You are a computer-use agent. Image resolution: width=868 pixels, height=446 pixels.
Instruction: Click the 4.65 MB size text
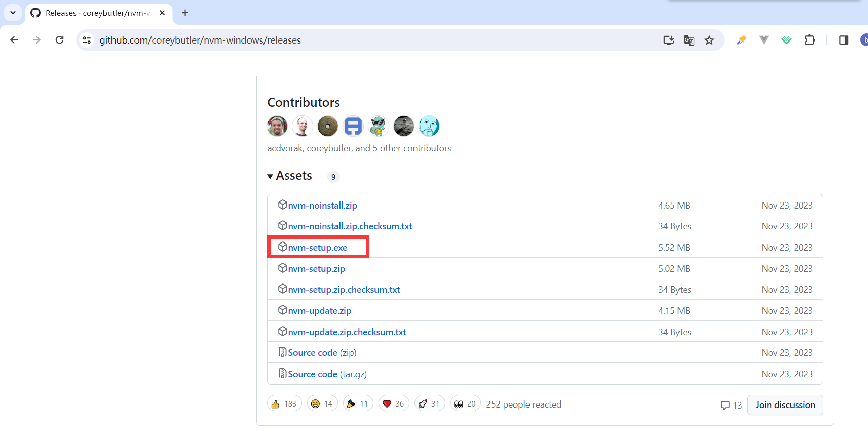(x=674, y=206)
